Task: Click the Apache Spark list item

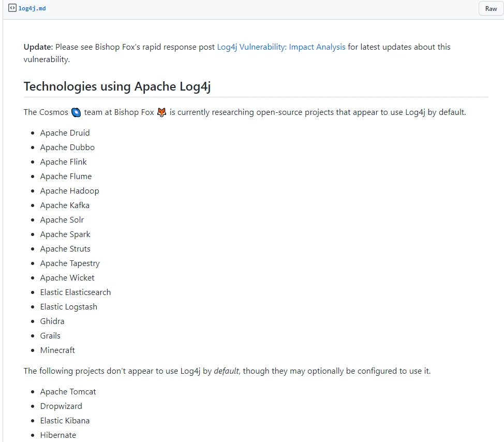Action: pyautogui.click(x=65, y=234)
